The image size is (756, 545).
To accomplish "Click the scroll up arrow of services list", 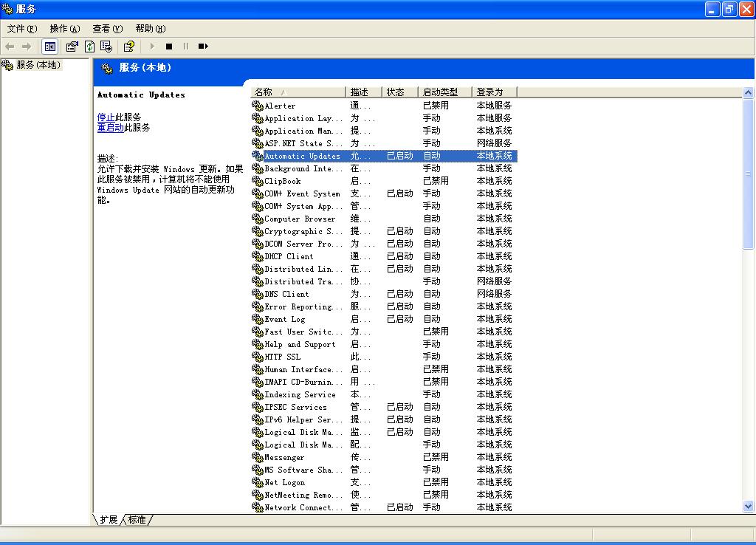I will point(749,92).
